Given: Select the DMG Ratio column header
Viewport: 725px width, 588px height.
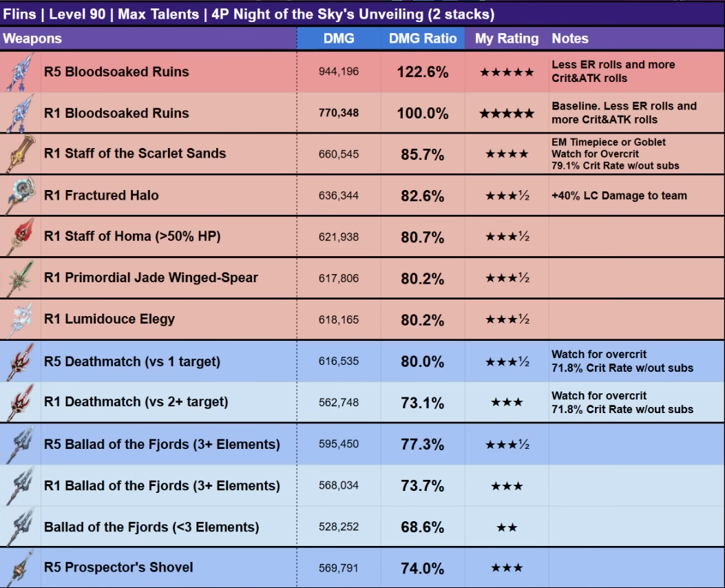Looking at the screenshot, I should click(x=423, y=39).
